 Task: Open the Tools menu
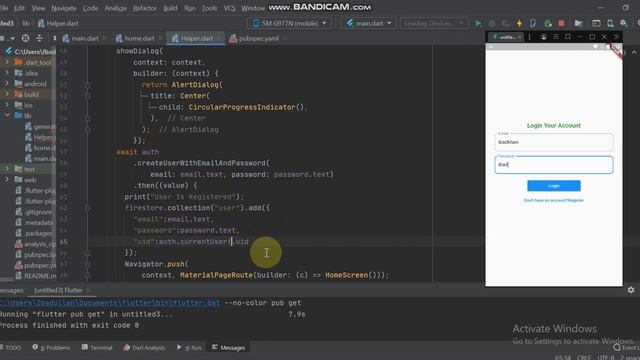(209, 8)
